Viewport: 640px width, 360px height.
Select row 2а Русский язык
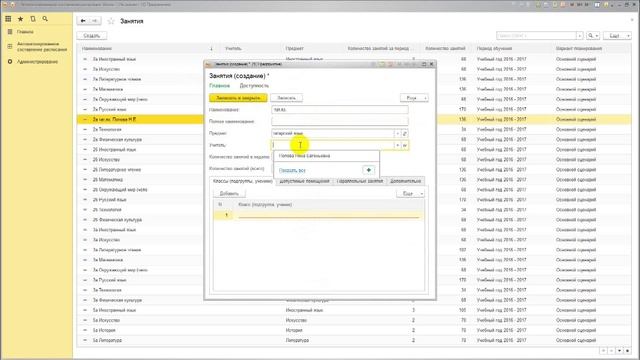(x=353, y=109)
